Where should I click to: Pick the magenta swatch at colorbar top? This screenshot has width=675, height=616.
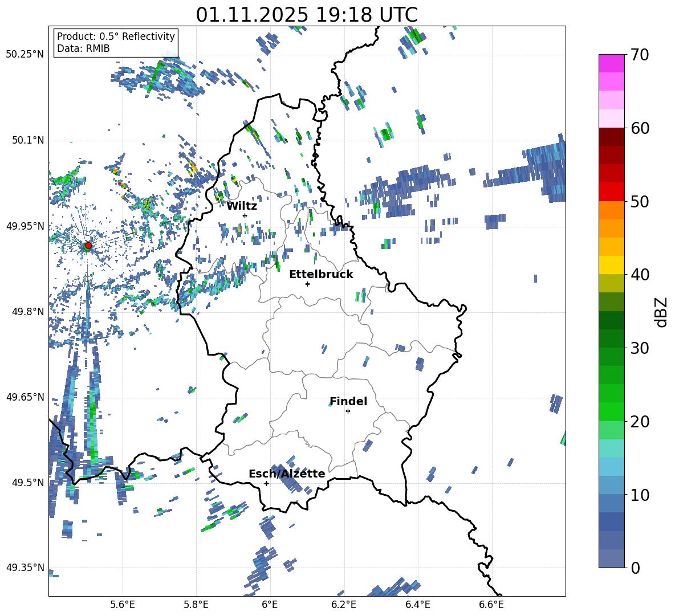(611, 63)
